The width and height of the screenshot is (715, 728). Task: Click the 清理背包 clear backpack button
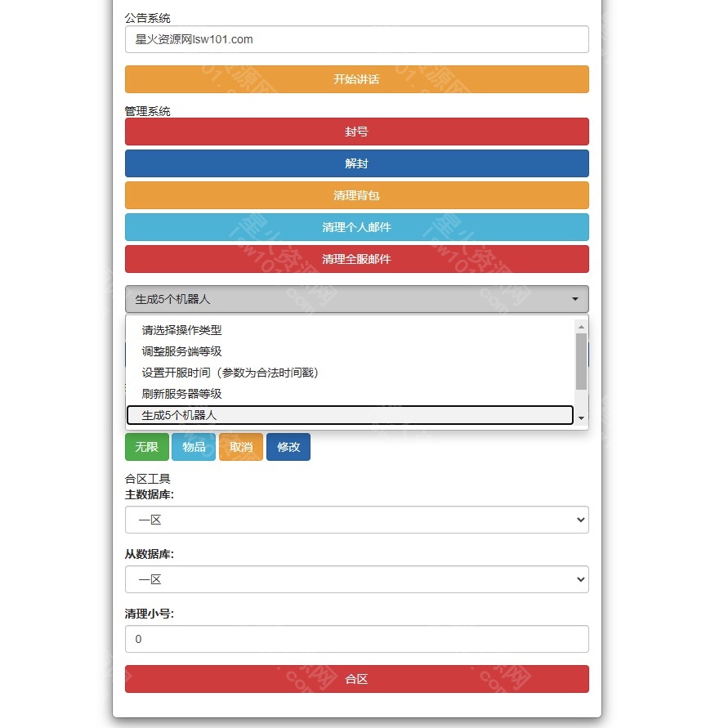pos(355,195)
